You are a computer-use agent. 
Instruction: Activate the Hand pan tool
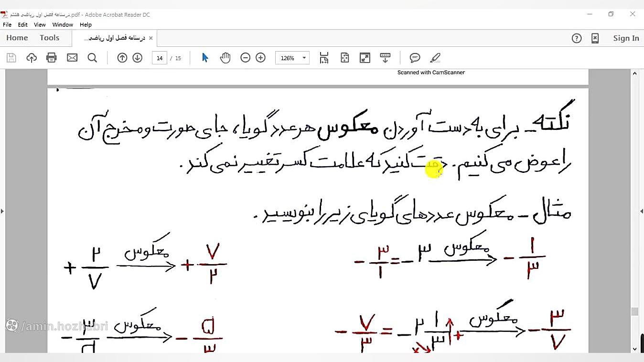click(x=225, y=58)
